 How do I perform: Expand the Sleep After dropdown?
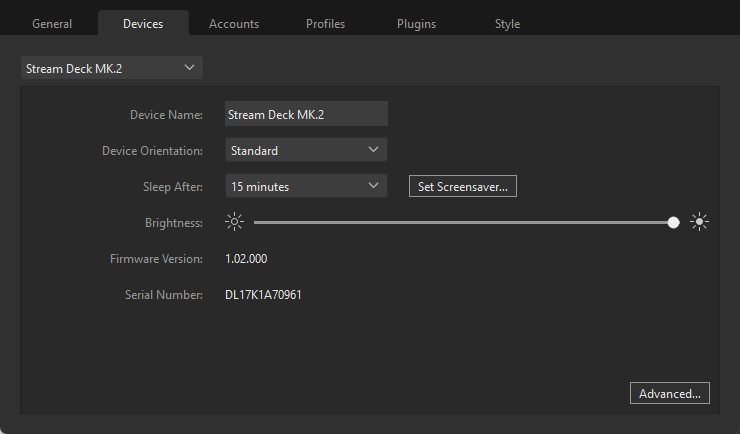click(306, 186)
